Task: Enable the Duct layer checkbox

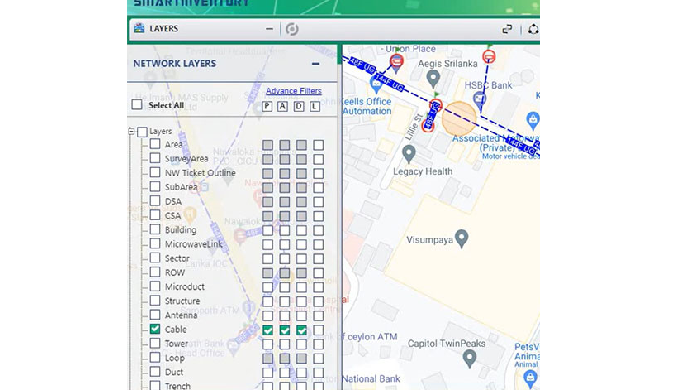Action: coord(155,371)
